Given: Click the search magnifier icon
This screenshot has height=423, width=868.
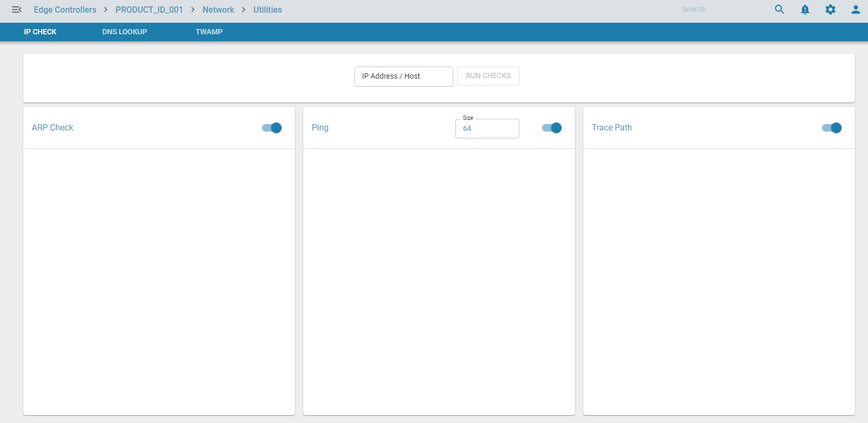Looking at the screenshot, I should [x=779, y=10].
